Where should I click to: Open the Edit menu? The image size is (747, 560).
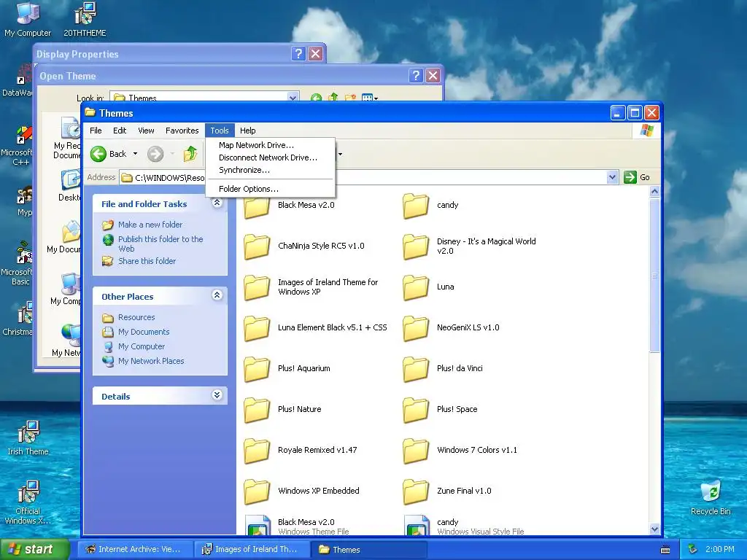tap(120, 131)
